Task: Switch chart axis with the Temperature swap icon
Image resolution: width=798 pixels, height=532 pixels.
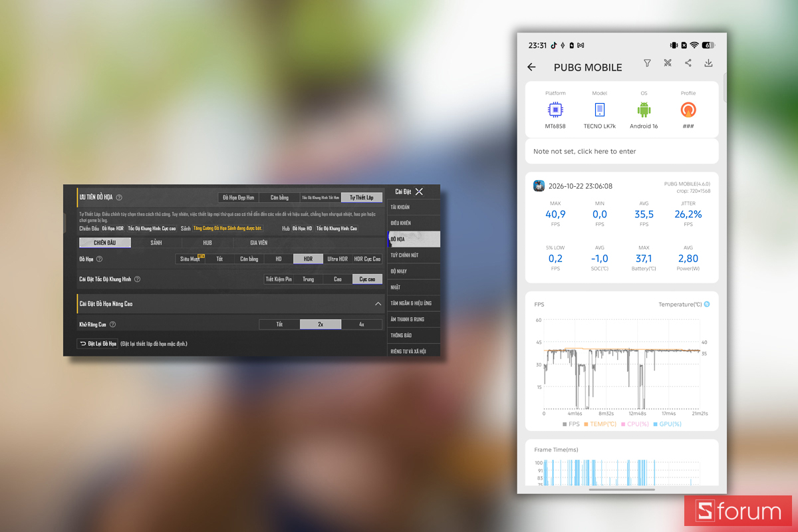Action: 707,304
